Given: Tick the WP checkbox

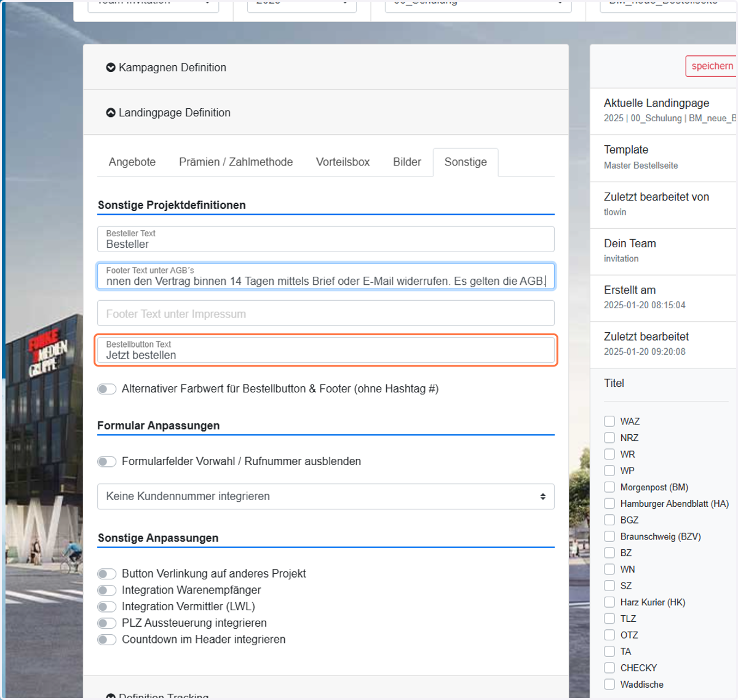Looking at the screenshot, I should [x=609, y=471].
